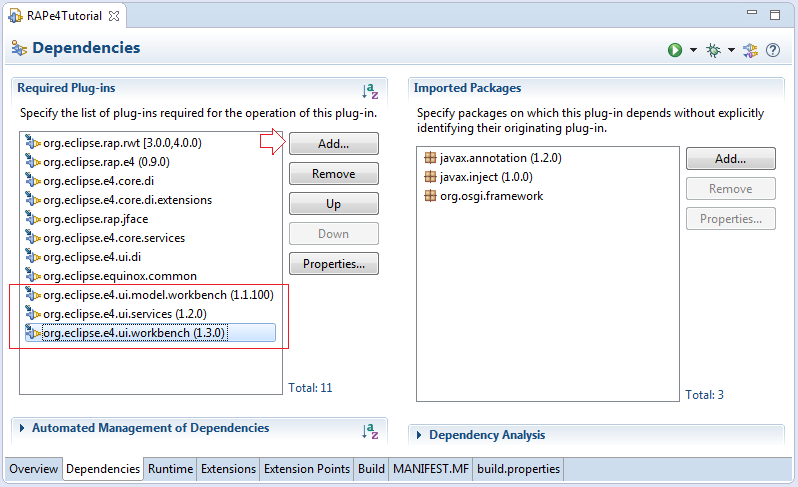Click Add in Imported Packages
Screen dimensions: 798x487
coord(731,159)
